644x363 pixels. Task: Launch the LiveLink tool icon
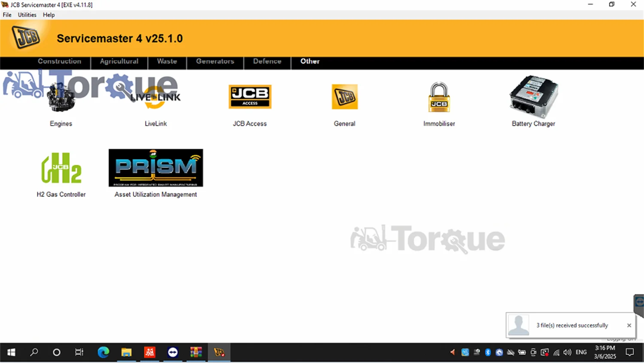155,97
